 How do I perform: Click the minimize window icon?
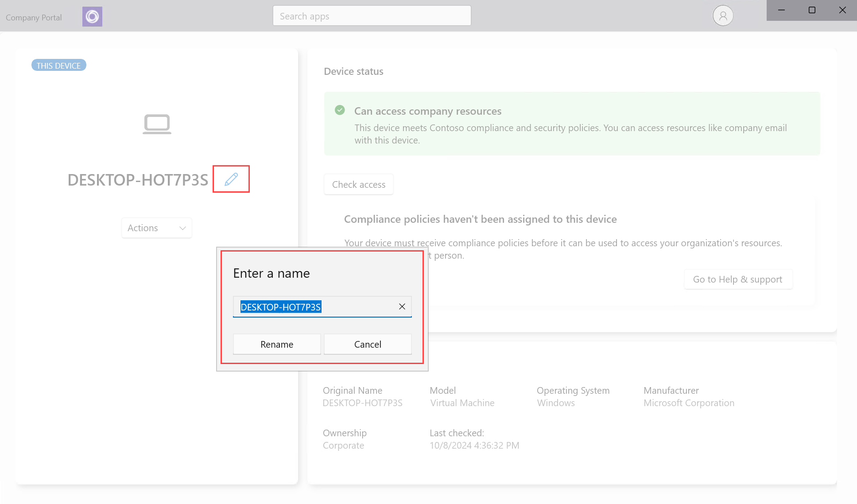point(781,10)
